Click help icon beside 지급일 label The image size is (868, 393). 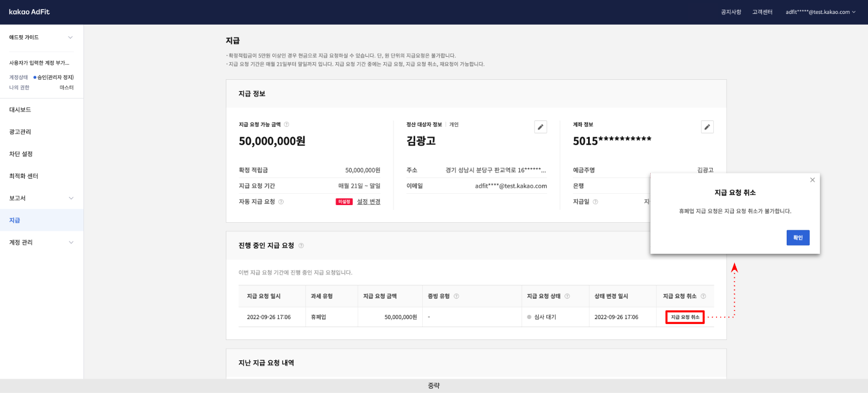(595, 202)
